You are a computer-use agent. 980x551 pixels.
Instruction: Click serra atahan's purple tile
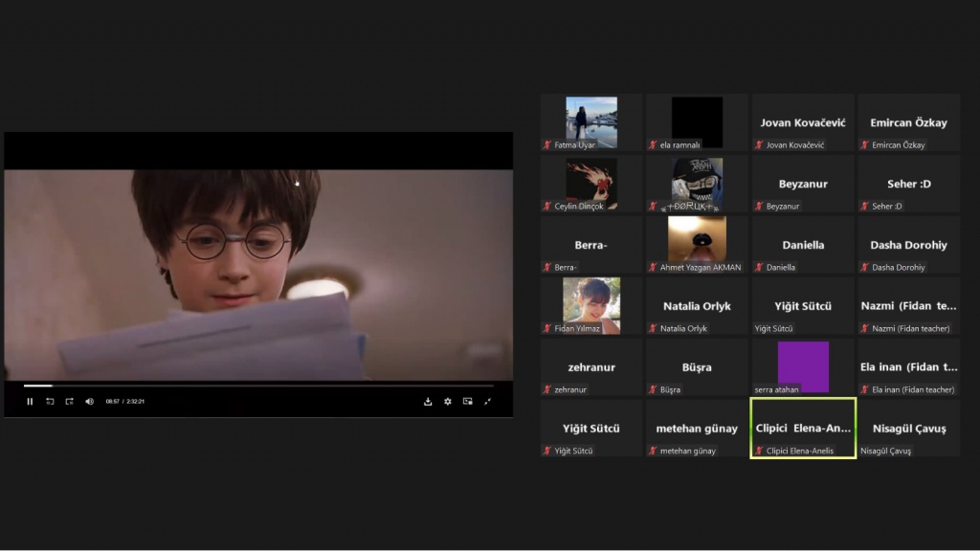(x=802, y=366)
